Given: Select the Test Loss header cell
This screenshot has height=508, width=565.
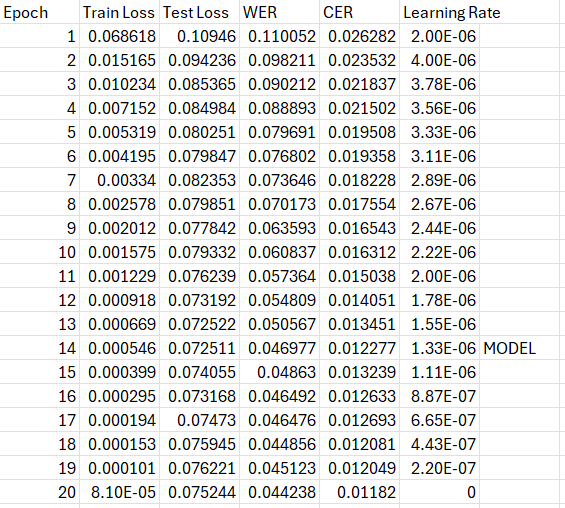Looking at the screenshot, I should click(199, 12).
